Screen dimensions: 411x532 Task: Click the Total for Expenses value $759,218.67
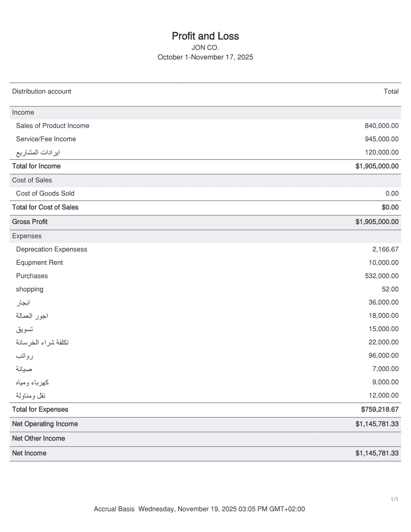coord(380,409)
